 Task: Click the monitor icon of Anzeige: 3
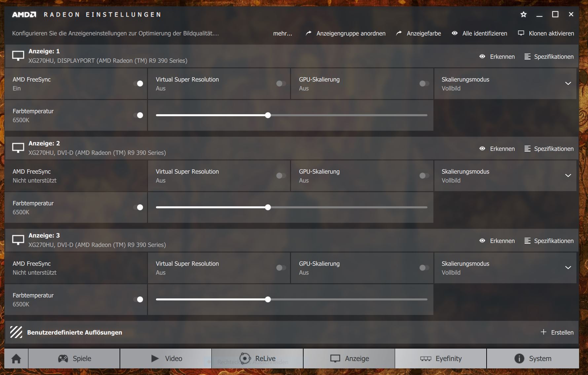pos(18,240)
